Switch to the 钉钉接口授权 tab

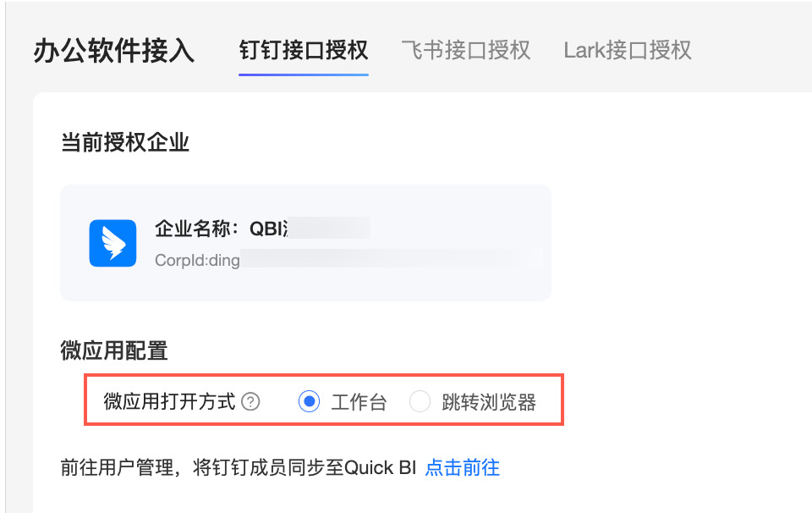point(304,50)
